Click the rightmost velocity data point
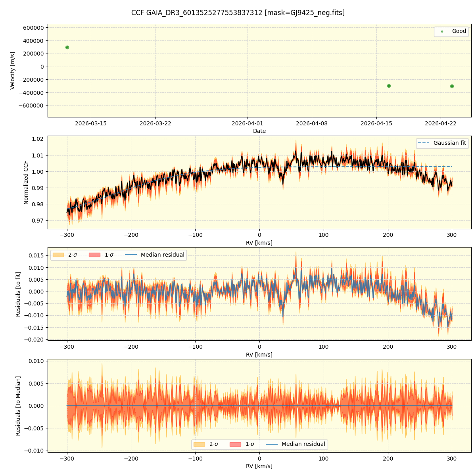This screenshot has height=476, width=476. coord(452,86)
